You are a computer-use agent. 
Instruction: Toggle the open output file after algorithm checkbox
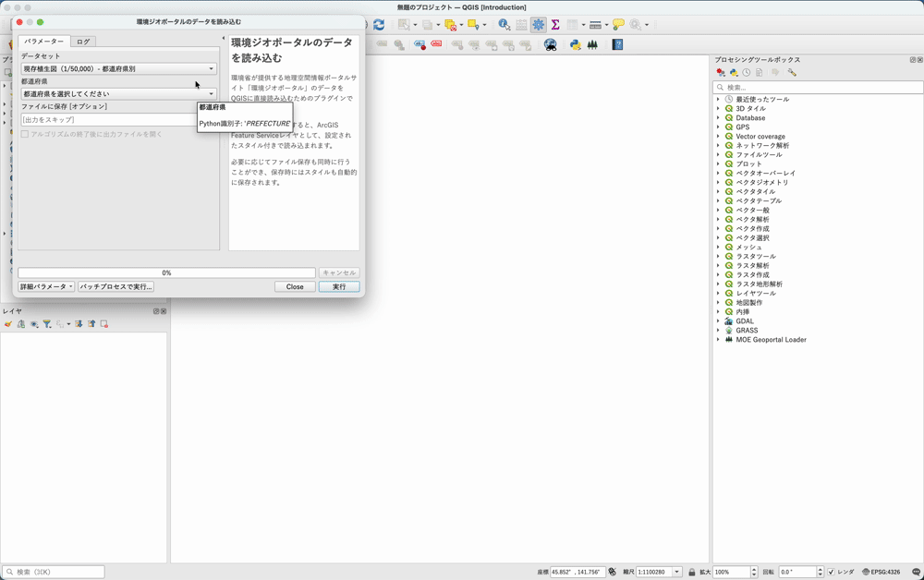22,132
